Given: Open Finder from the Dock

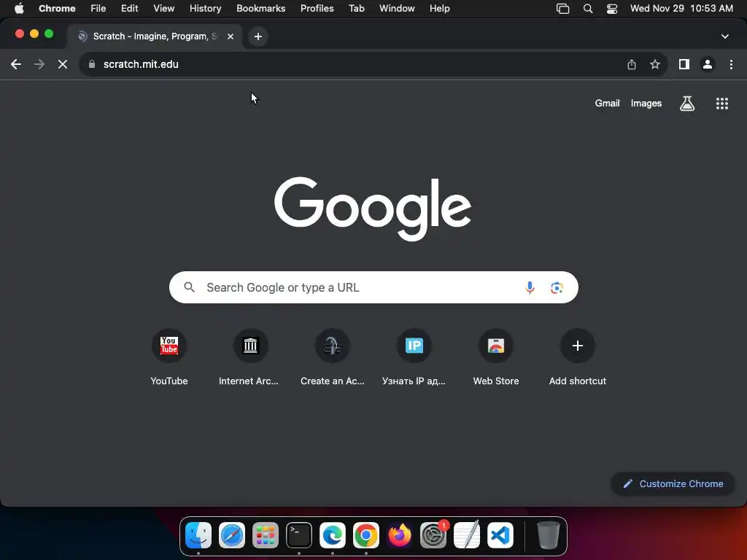Looking at the screenshot, I should point(198,535).
